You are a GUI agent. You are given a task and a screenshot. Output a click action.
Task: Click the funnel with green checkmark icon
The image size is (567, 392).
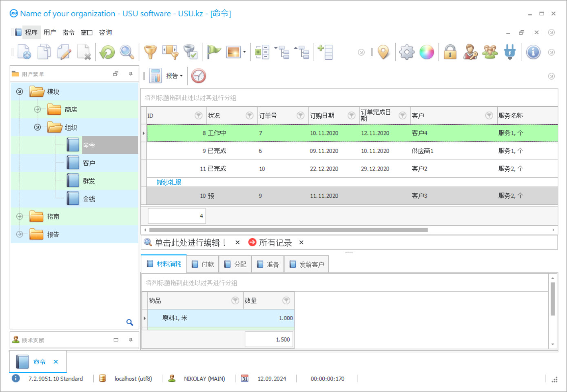point(190,52)
